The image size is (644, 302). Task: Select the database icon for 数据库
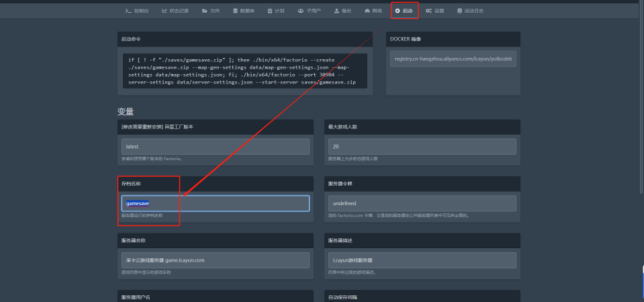pyautogui.click(x=235, y=11)
